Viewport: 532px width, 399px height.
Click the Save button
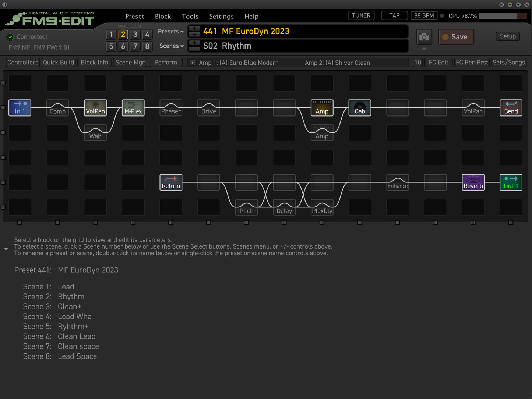[x=456, y=37]
